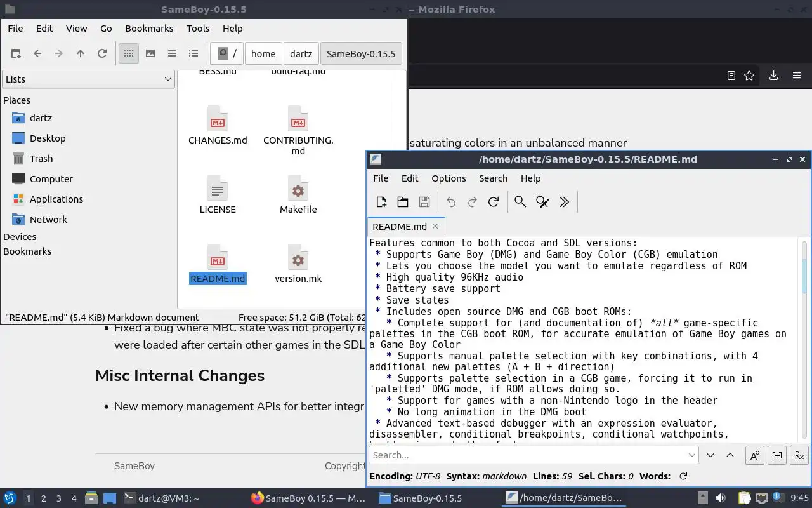The width and height of the screenshot is (812, 508).
Task: Click the editor's undo icon
Action: (x=451, y=202)
